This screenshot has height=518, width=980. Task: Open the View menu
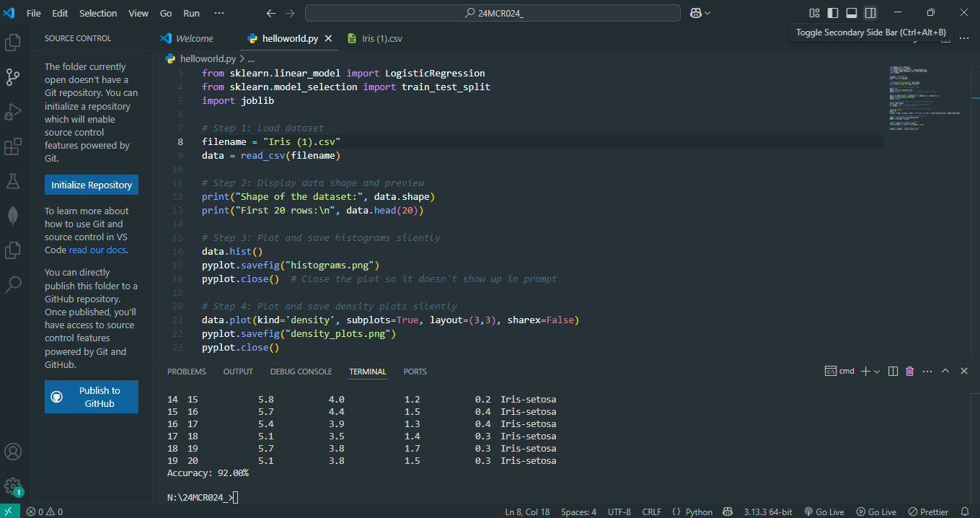[x=138, y=13]
